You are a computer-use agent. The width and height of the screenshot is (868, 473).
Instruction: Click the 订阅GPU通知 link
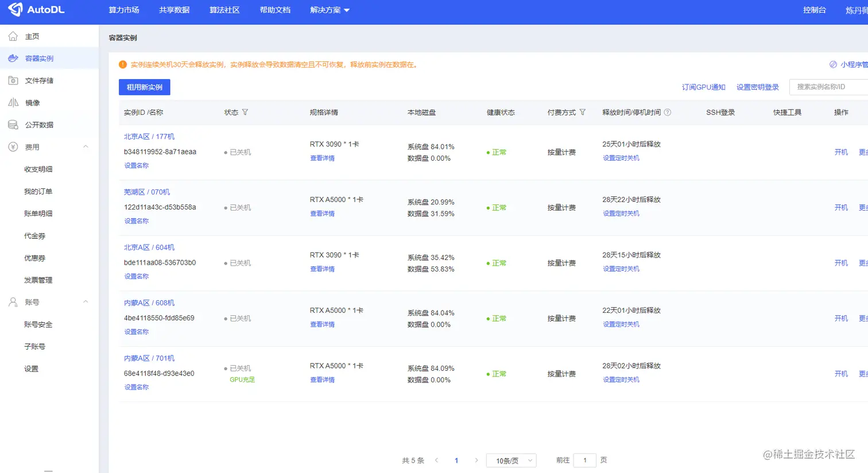tap(704, 87)
